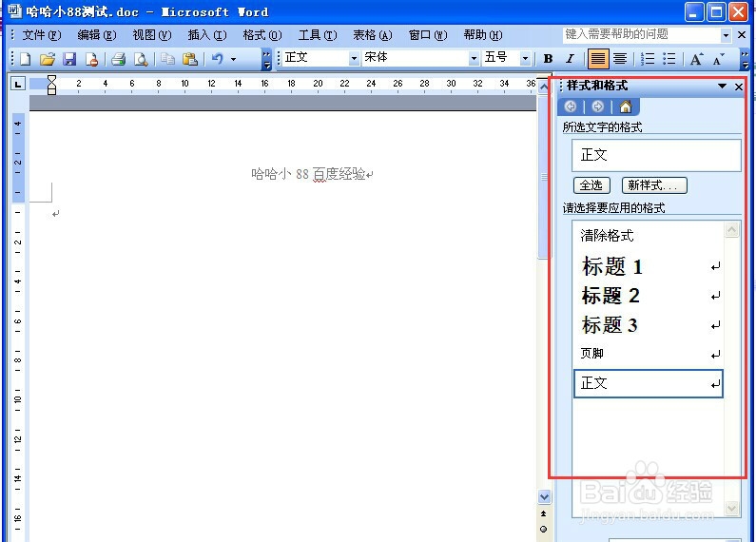Toggle bold formatting
The height and width of the screenshot is (542, 756).
548,59
